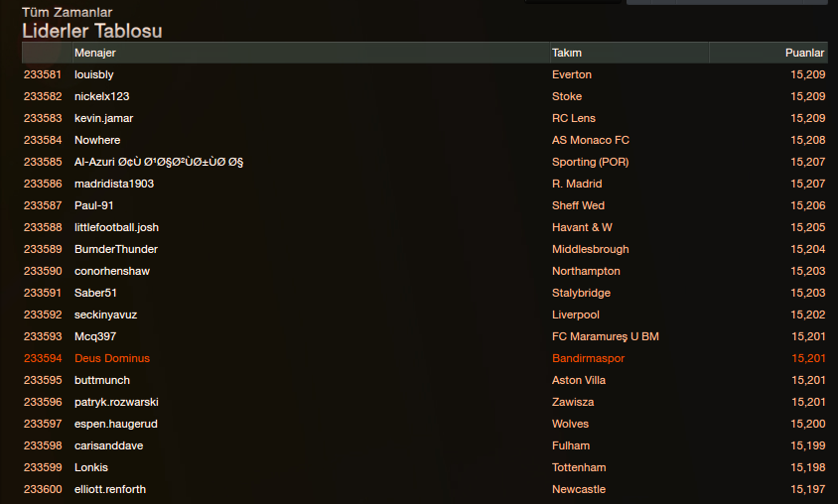Image resolution: width=838 pixels, height=504 pixels.
Task: Select manager Paul-91
Action: [94, 205]
